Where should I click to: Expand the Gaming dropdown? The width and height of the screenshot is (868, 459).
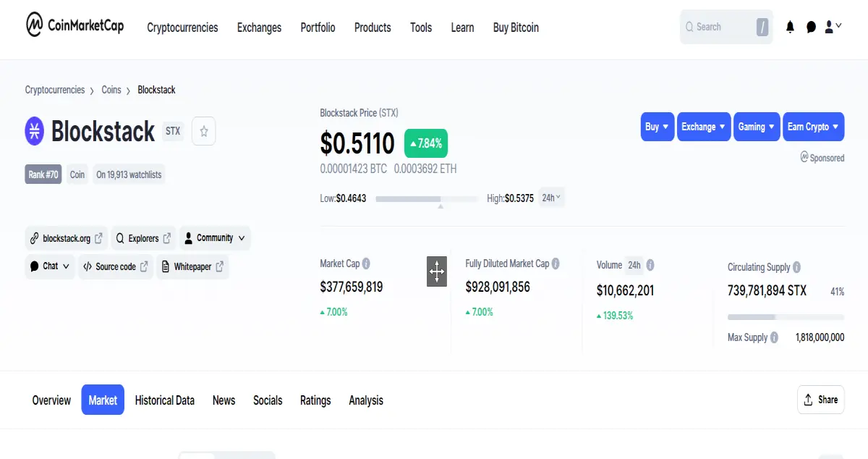[x=757, y=127]
